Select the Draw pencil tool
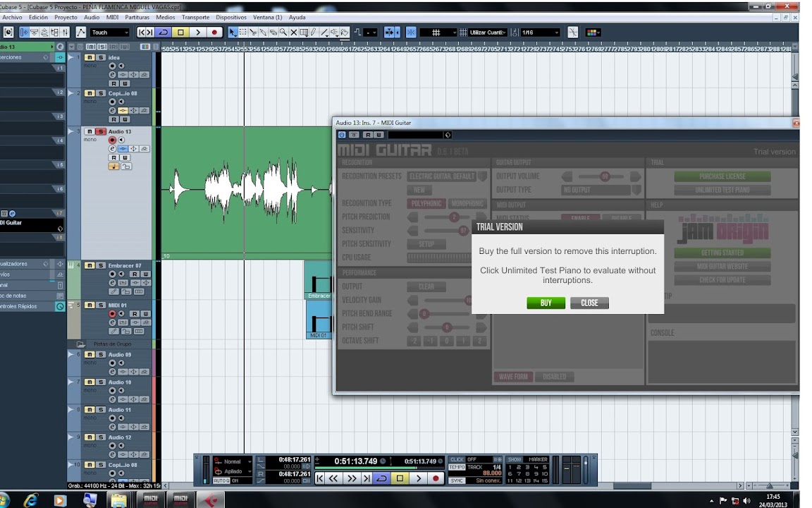812x508 pixels. click(314, 32)
